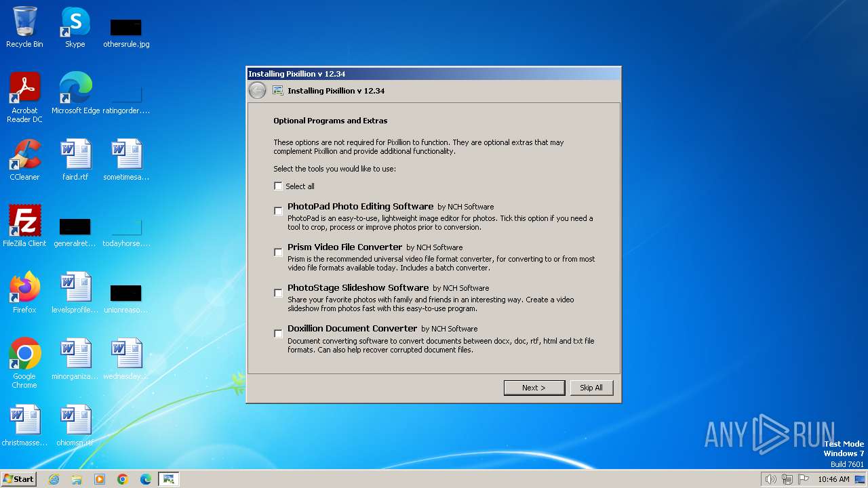Launch Firefox from the desktop

[x=24, y=293]
